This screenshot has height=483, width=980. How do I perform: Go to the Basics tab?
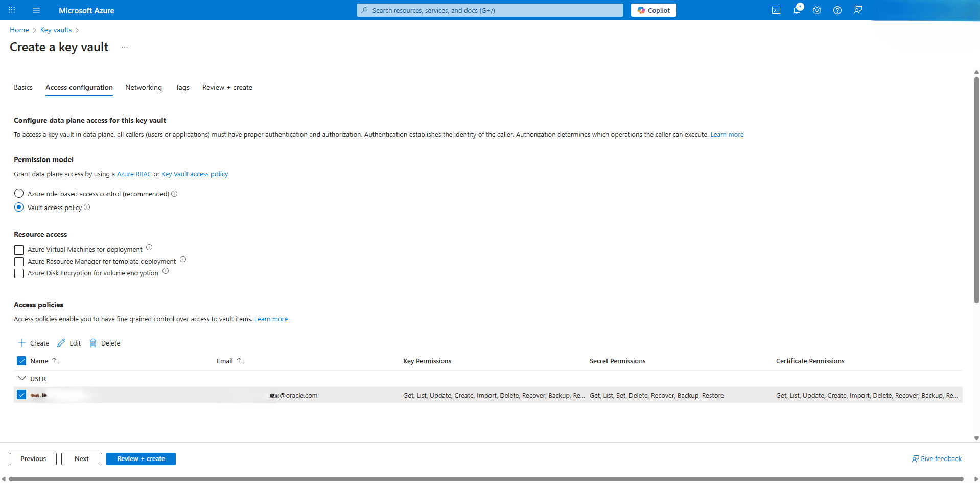pos(23,87)
